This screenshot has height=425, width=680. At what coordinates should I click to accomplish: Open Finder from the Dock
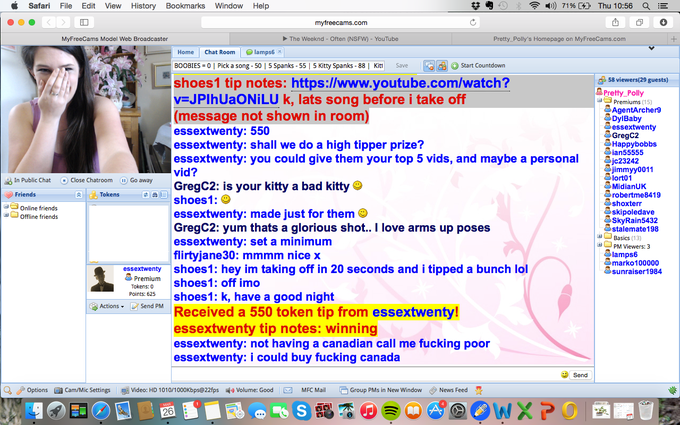(34, 410)
